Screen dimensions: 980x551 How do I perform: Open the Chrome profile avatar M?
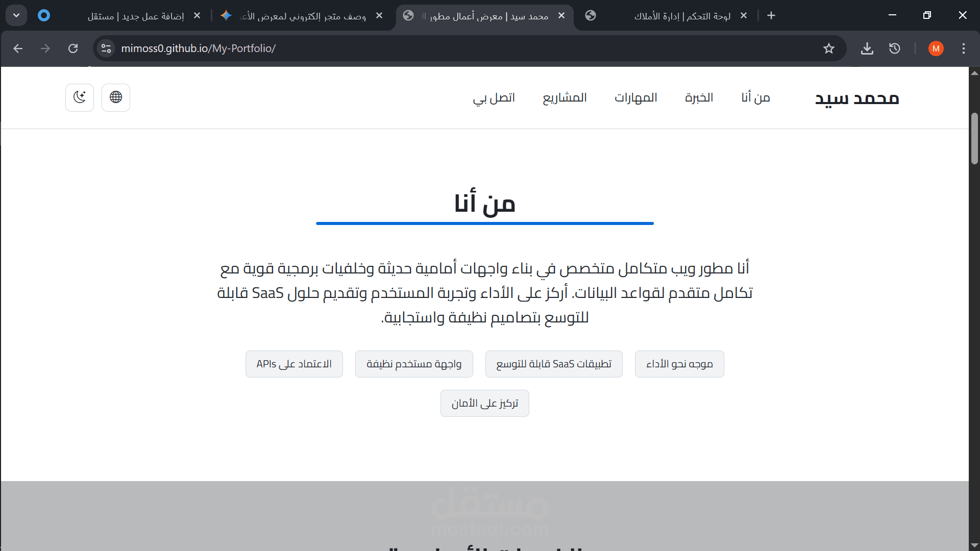[936, 48]
